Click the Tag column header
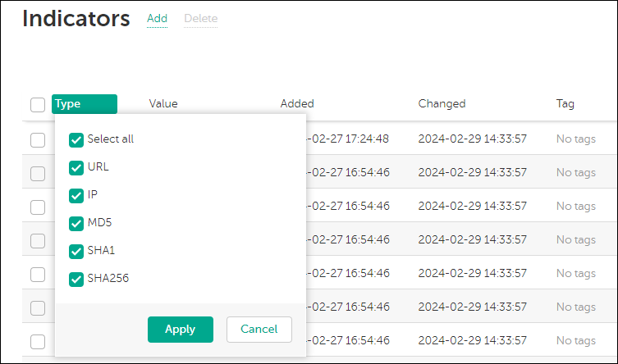The width and height of the screenshot is (618, 364). click(x=565, y=104)
